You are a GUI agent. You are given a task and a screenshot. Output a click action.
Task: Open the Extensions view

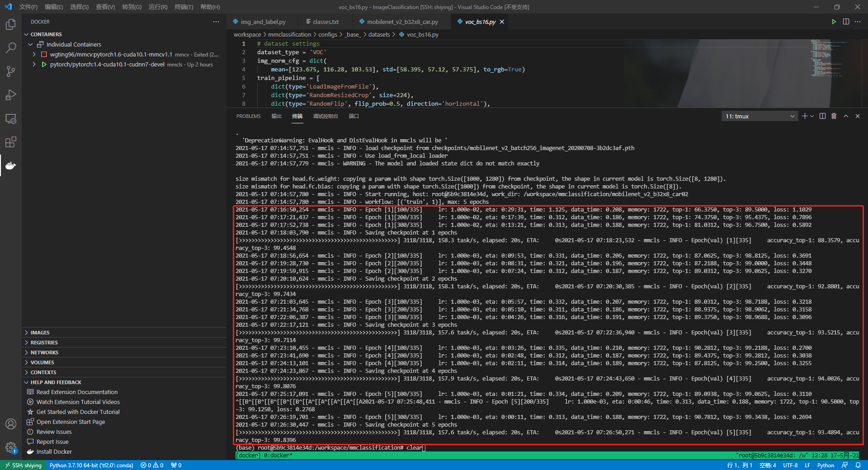11,142
